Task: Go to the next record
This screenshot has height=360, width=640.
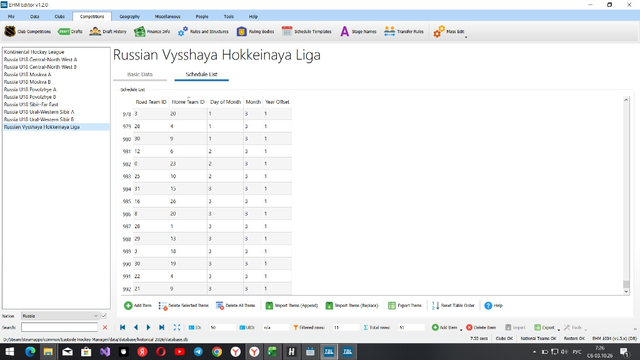Action: tap(149, 327)
